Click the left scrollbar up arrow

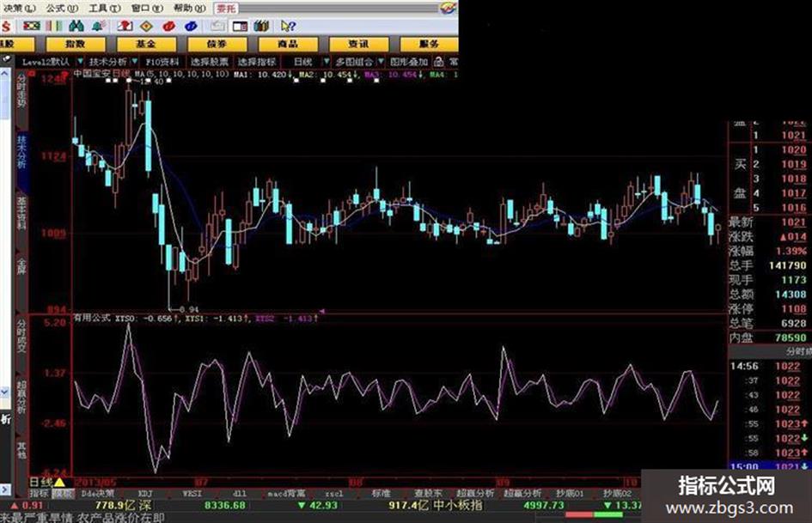coord(4,74)
